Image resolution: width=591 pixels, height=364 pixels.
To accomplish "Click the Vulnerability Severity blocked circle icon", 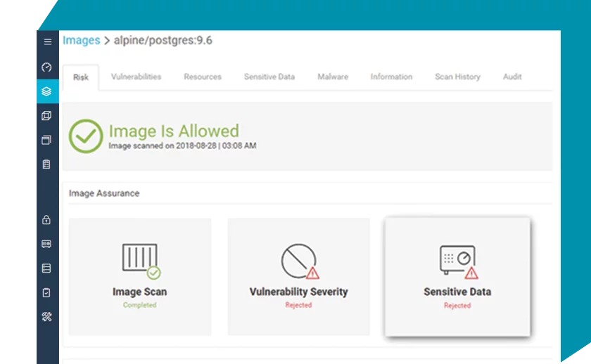I will pyautogui.click(x=300, y=261).
